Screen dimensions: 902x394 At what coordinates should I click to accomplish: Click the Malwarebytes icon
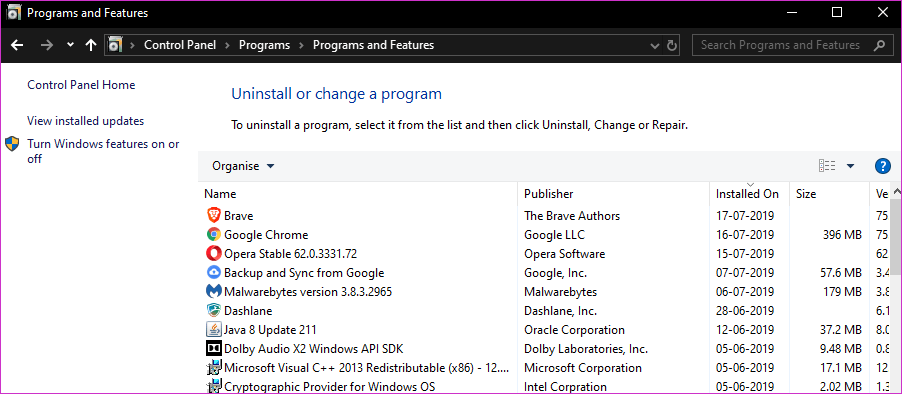[213, 292]
